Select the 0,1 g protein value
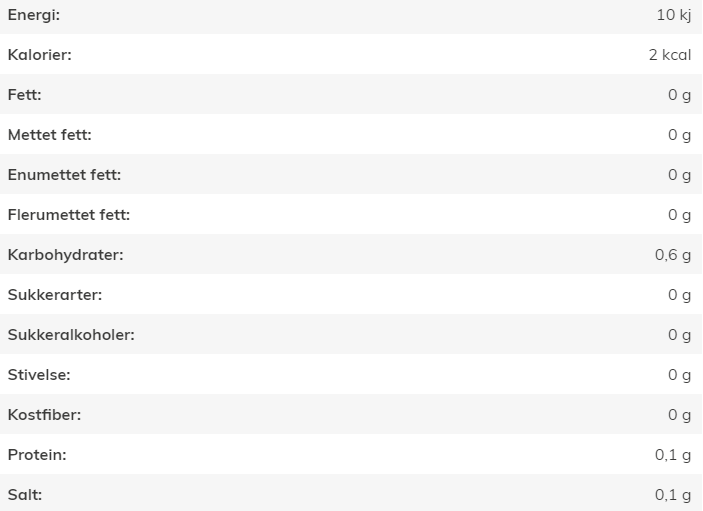The width and height of the screenshot is (703, 511). [x=673, y=455]
